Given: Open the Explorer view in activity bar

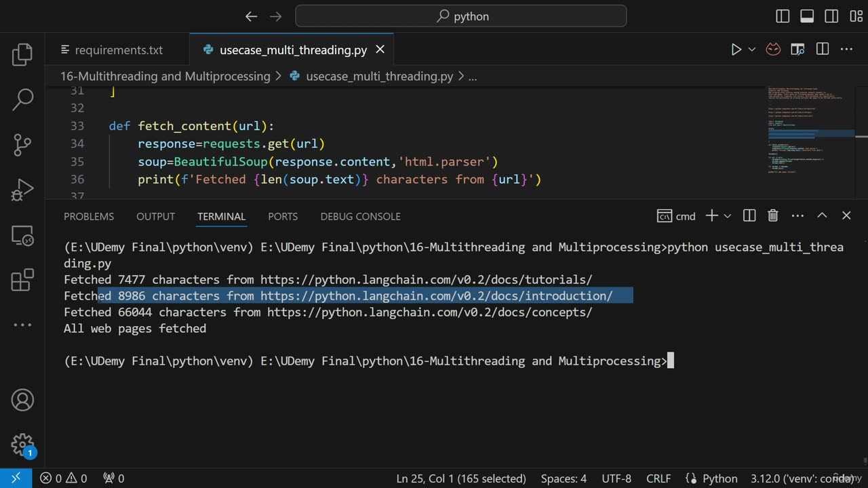Looking at the screenshot, I should coord(22,54).
